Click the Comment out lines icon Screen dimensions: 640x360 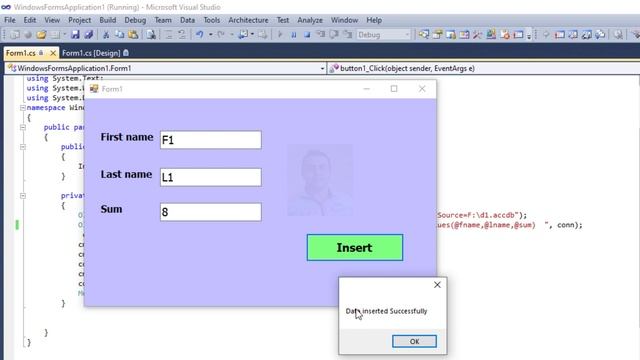click(169, 35)
